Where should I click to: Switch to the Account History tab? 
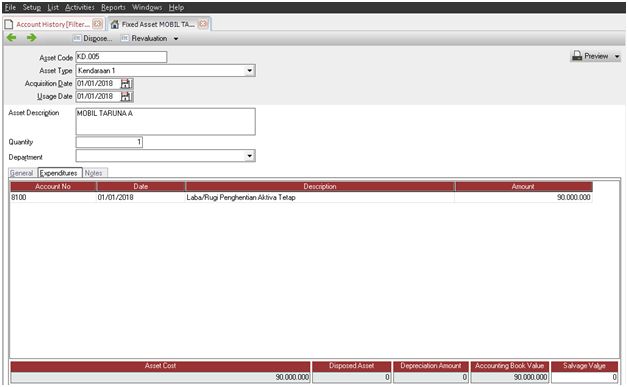tap(53, 24)
